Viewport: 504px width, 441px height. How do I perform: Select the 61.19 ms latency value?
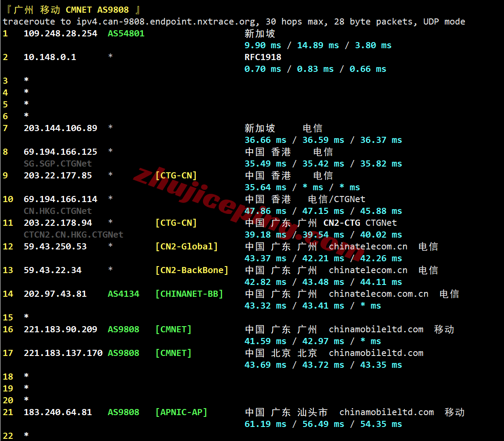pyautogui.click(x=265, y=424)
